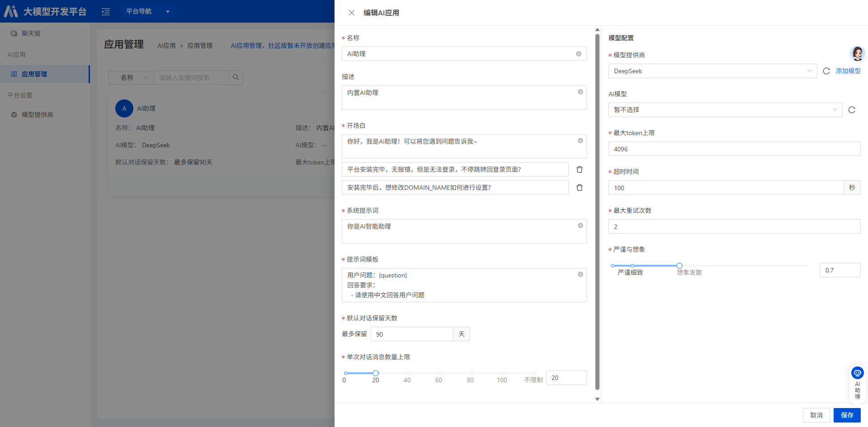This screenshot has width=868, height=427.
Task: Click the 最大重试次数 input showing 2
Action: click(734, 227)
